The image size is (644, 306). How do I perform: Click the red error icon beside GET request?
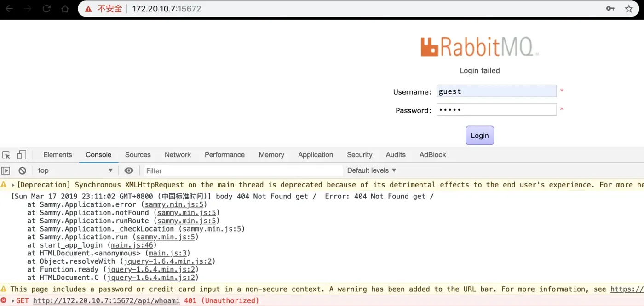click(x=4, y=300)
